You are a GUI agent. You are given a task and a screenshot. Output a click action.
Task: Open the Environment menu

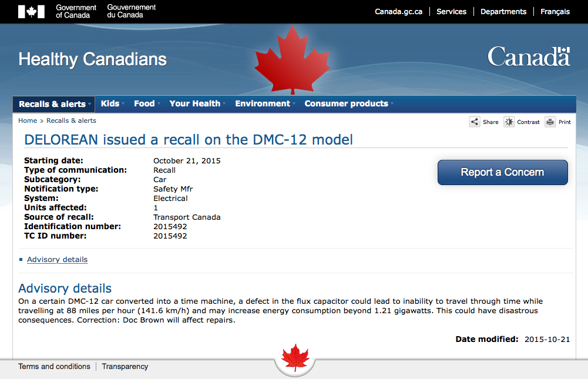(x=264, y=103)
